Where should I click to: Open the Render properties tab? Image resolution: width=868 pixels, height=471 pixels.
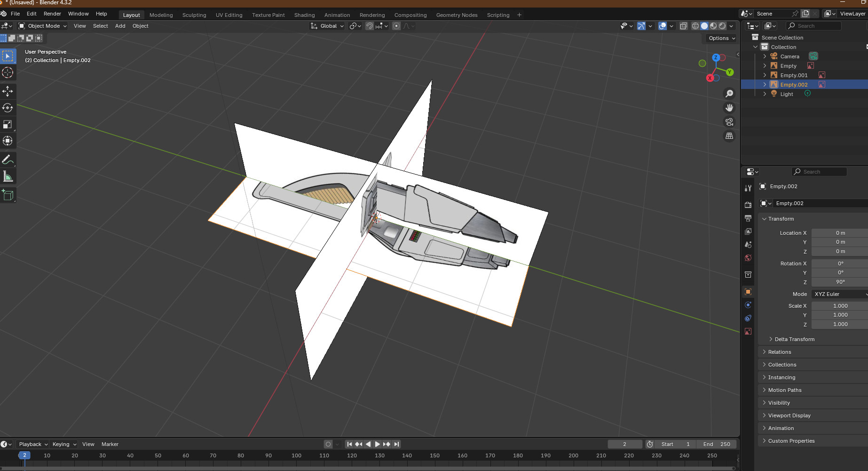click(x=748, y=205)
